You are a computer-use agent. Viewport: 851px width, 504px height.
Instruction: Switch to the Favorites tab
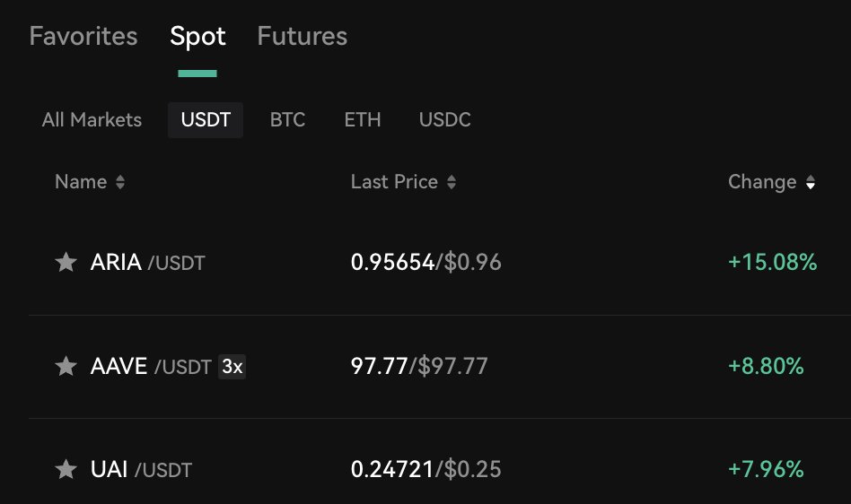[x=83, y=37]
